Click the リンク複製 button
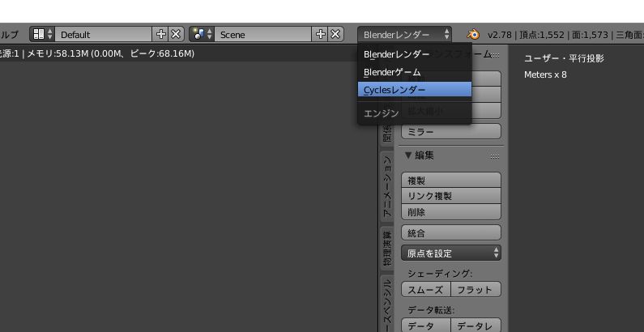Viewport: 644px width, 332px height. click(x=451, y=196)
